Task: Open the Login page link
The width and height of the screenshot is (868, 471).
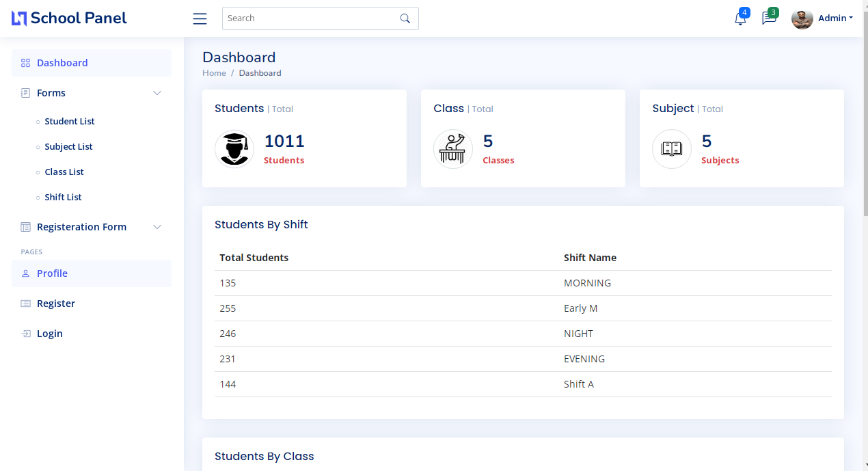Action: 49,334
